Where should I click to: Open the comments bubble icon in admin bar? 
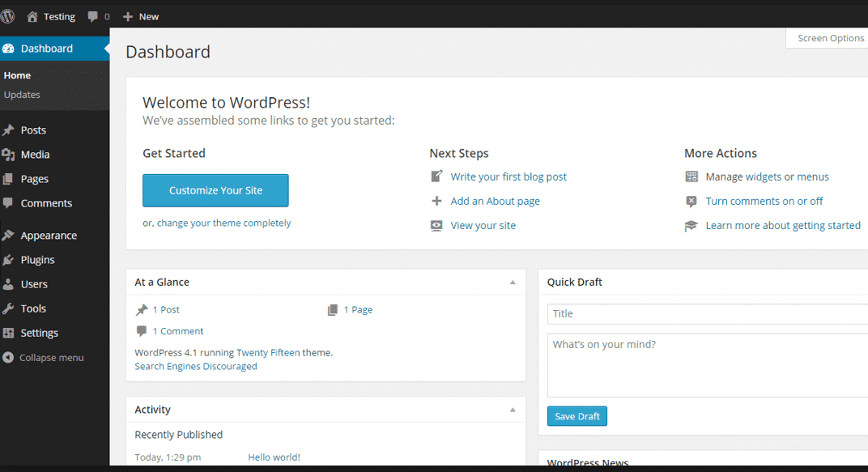coord(92,17)
